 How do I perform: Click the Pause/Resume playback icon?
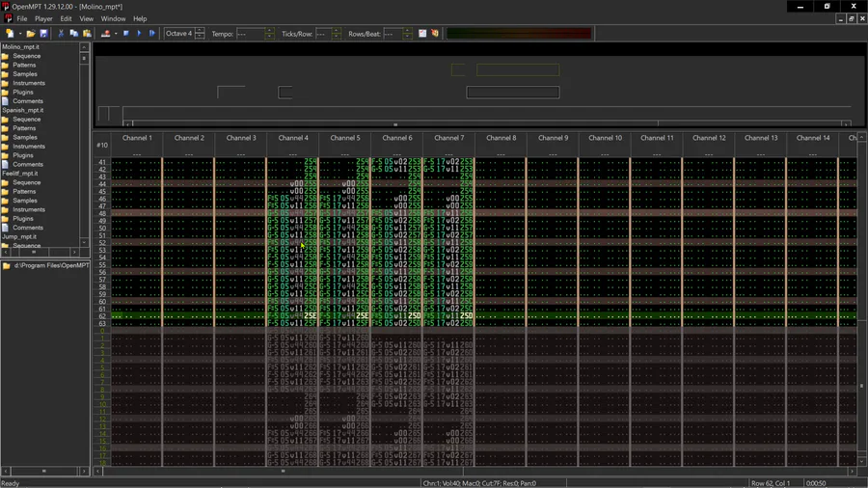point(151,33)
